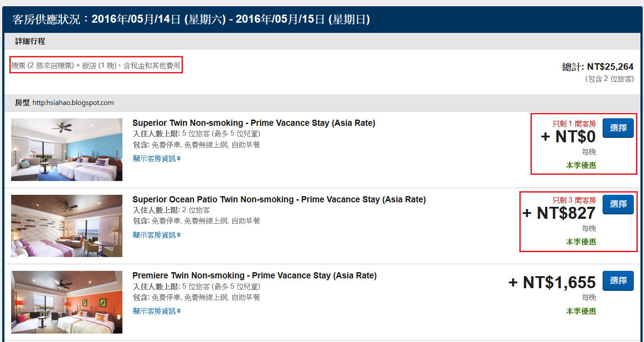Image resolution: width=644 pixels, height=342 pixels.
Task: Click the + NT$1,655 nightly price
Action: (x=552, y=282)
